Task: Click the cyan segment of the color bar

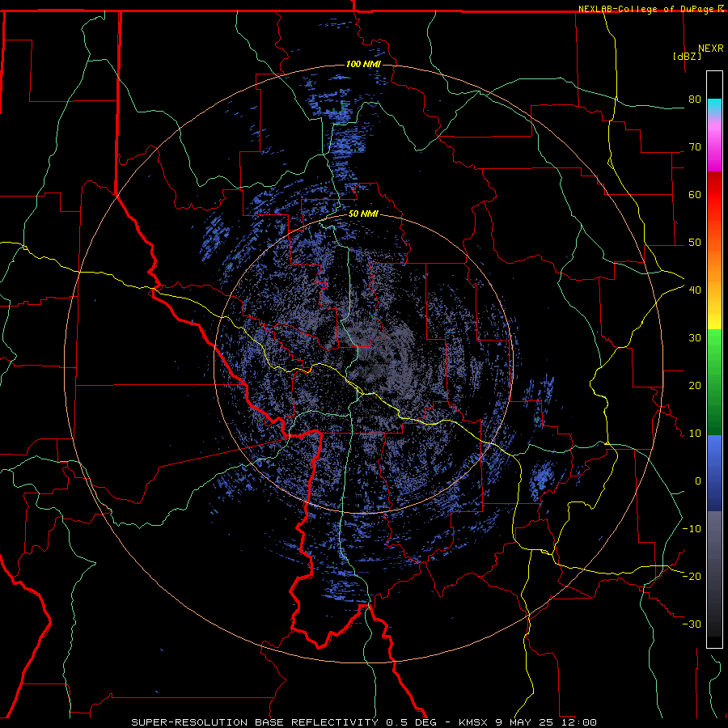Action: pyautogui.click(x=714, y=106)
